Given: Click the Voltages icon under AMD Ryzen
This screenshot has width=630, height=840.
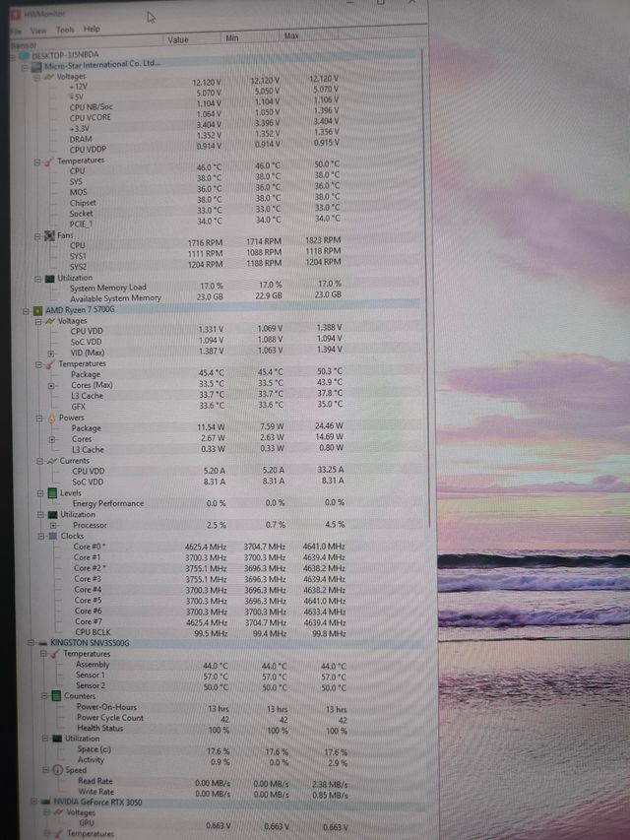Looking at the screenshot, I should coord(51,321).
